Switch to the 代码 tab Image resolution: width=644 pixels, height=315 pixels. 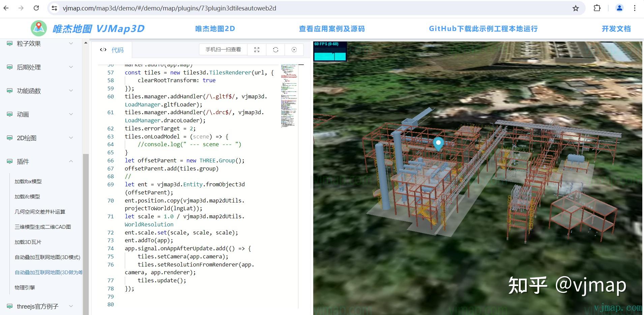pos(117,50)
